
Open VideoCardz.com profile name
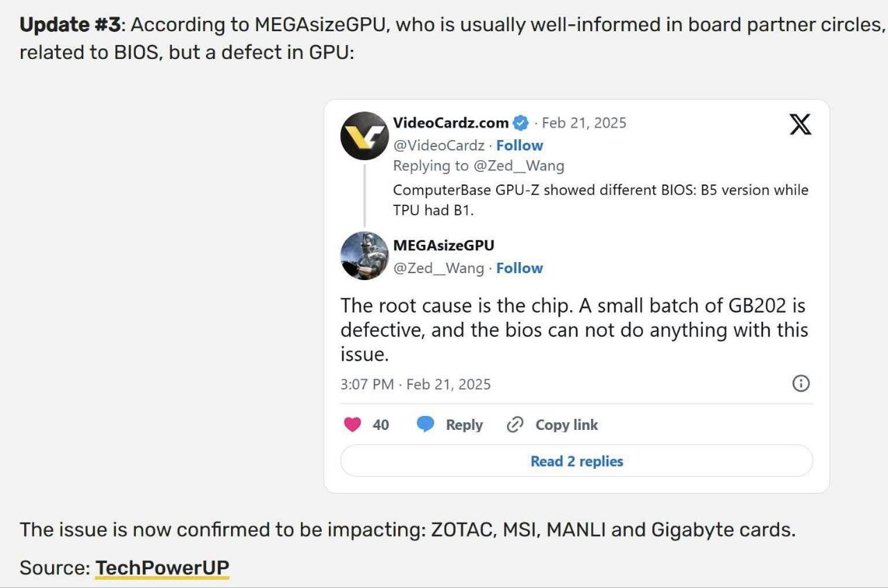point(450,123)
